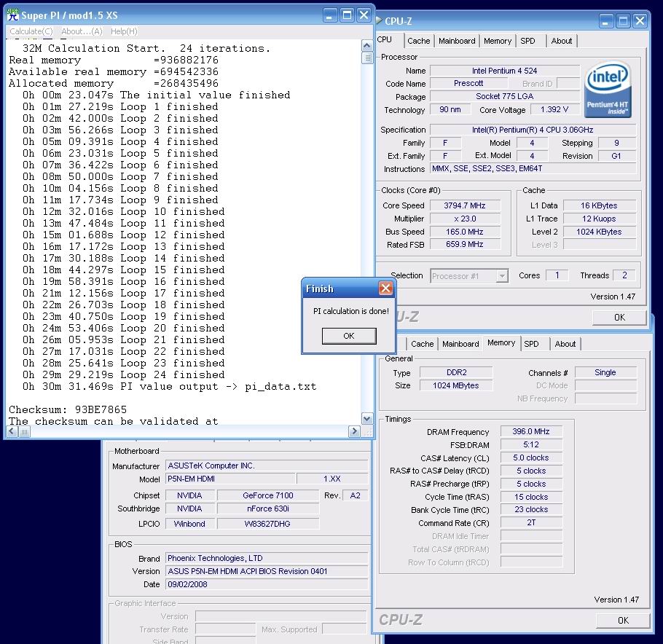Click the Threads count value 2

[624, 275]
